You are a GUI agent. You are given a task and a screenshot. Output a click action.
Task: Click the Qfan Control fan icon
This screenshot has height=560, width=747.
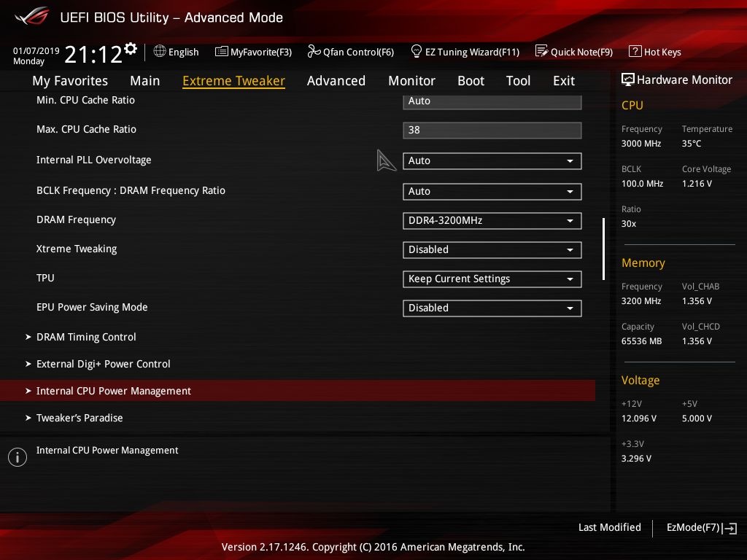click(314, 51)
